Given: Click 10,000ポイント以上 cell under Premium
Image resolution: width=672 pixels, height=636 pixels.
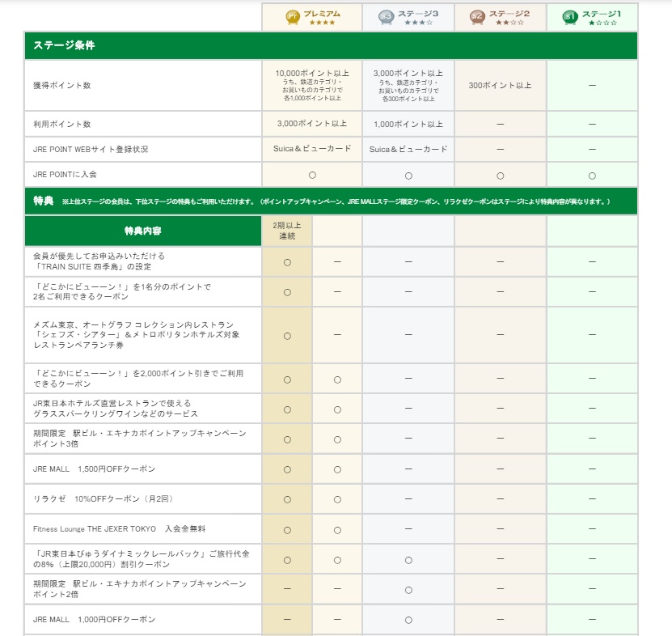Looking at the screenshot, I should pos(312,85).
